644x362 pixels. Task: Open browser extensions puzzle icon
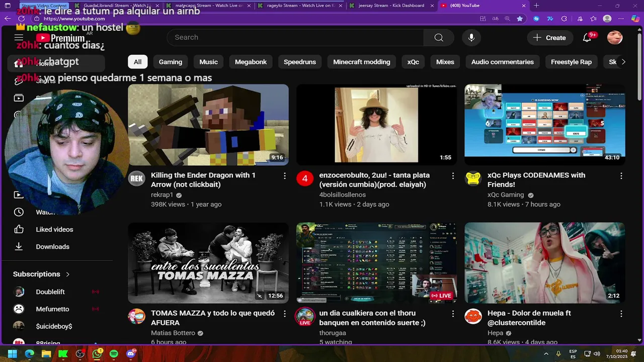click(x=564, y=19)
